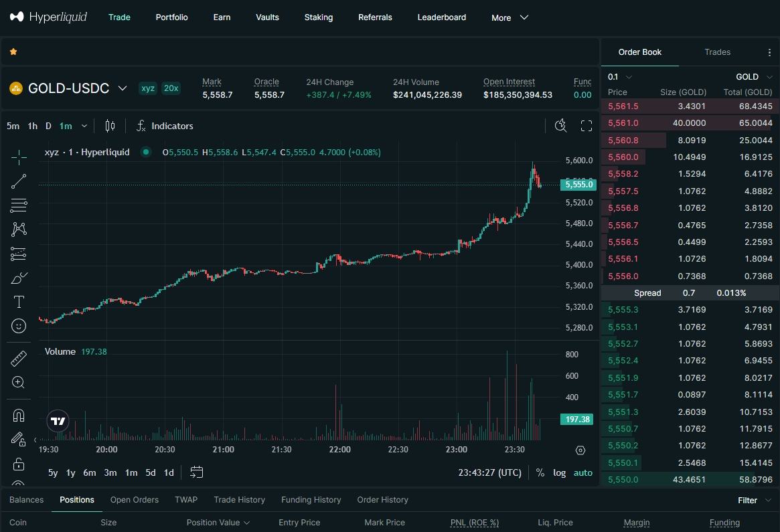Toggle log scale on chart
The image size is (780, 532).
point(559,473)
